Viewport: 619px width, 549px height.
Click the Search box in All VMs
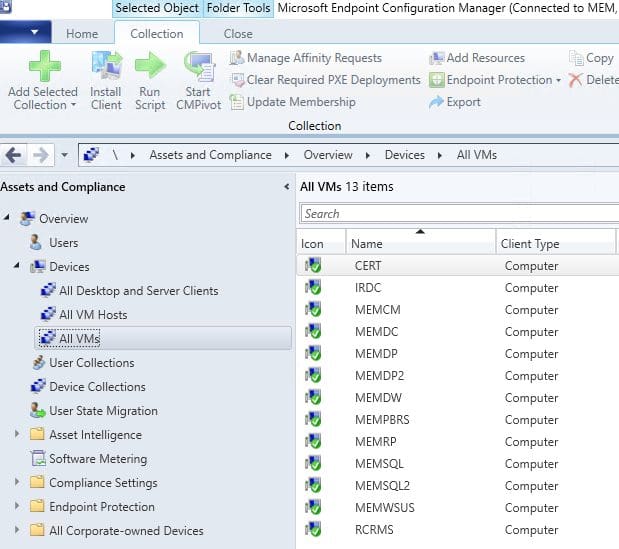coord(459,214)
